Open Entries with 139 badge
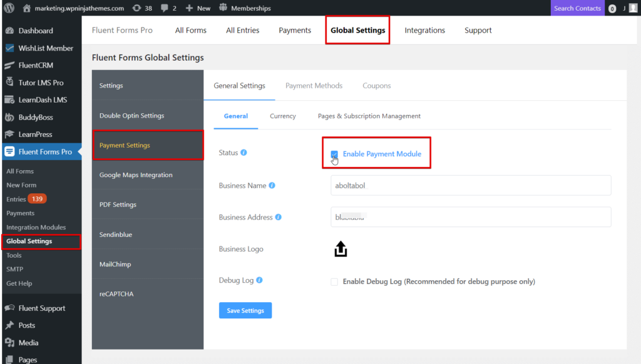This screenshot has width=641, height=364. (x=26, y=199)
